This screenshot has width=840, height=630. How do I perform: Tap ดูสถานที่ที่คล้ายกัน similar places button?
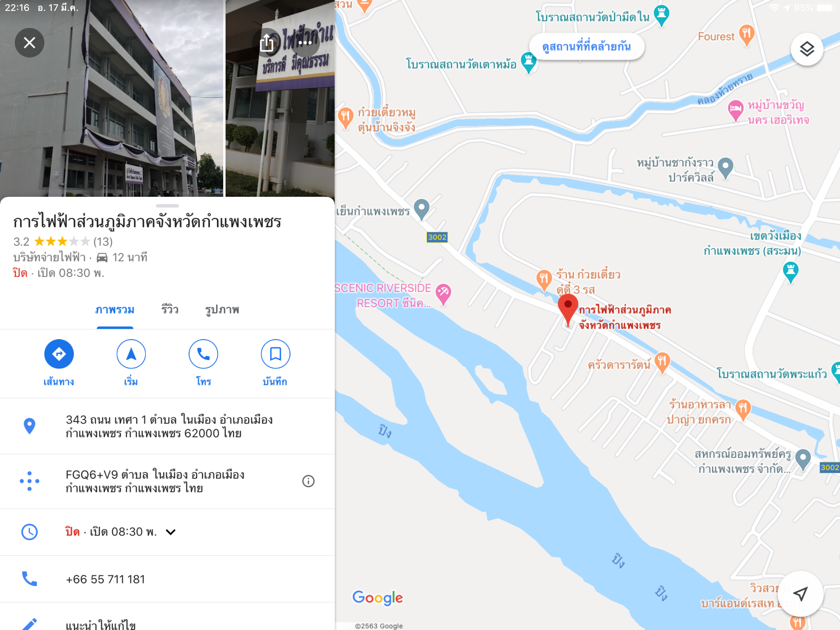tap(586, 47)
